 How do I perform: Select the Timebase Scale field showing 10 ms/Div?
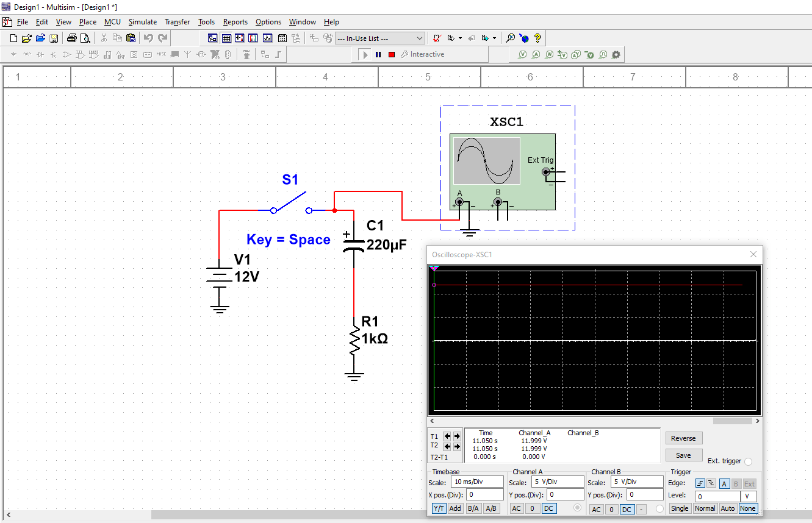[x=476, y=481]
